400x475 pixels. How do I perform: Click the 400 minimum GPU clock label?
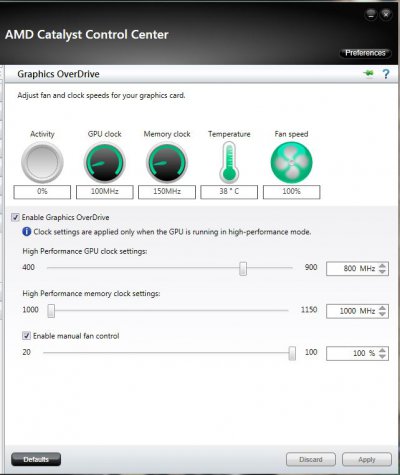pyautogui.click(x=28, y=267)
